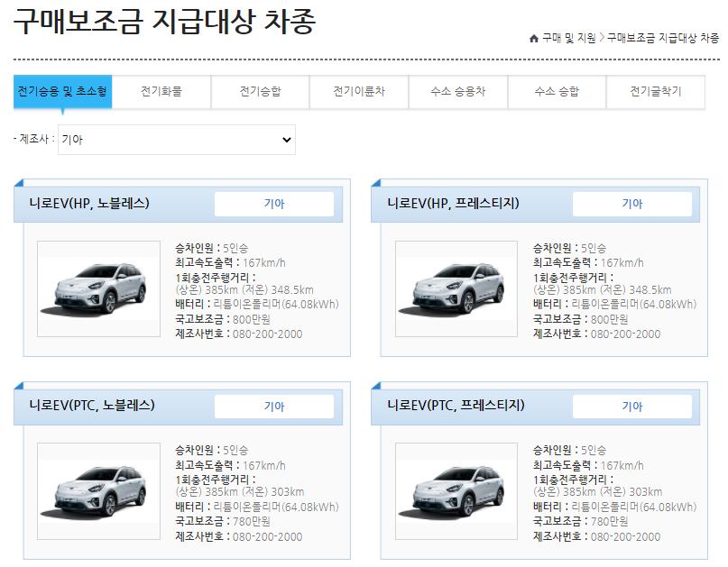Click car thumbnail of 니로EV(PTC, 노블레스)
728x567 pixels.
point(98,491)
